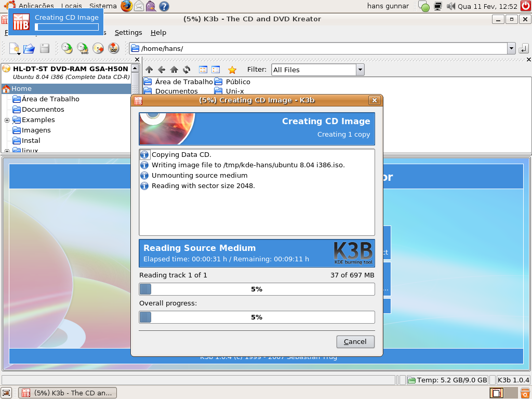Screen dimensions: 532x399
Task: Open the Filter All Files dropdown
Action: 360,70
